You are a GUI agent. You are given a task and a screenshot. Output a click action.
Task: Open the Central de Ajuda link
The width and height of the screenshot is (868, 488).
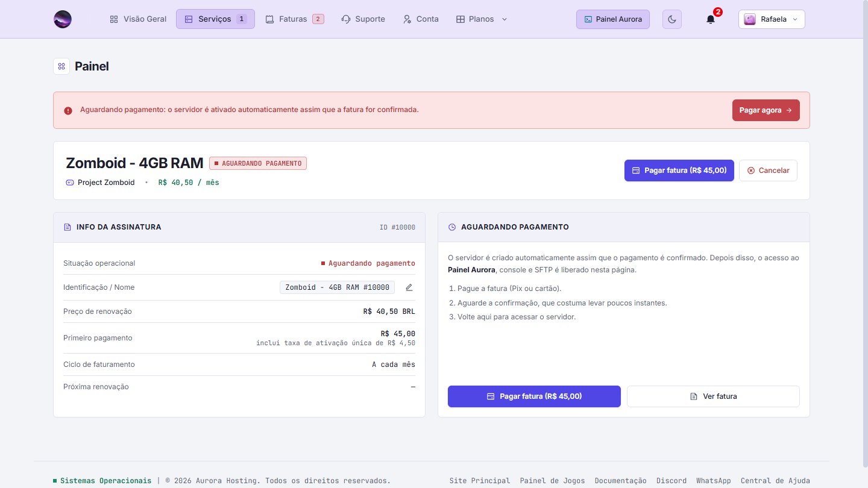click(x=775, y=481)
